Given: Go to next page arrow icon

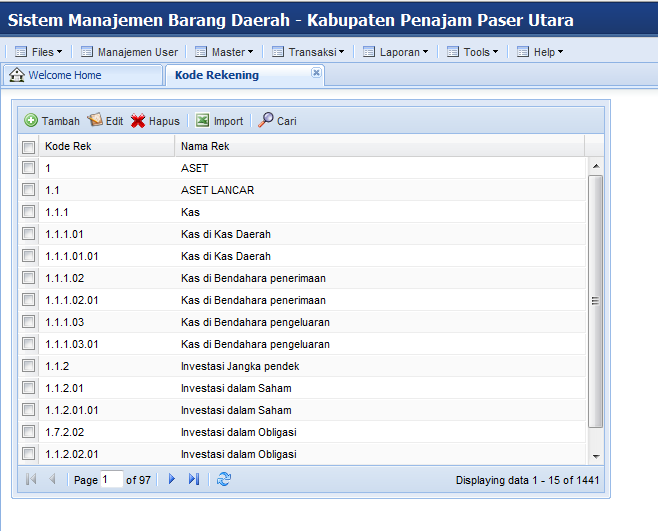Looking at the screenshot, I should tap(172, 479).
